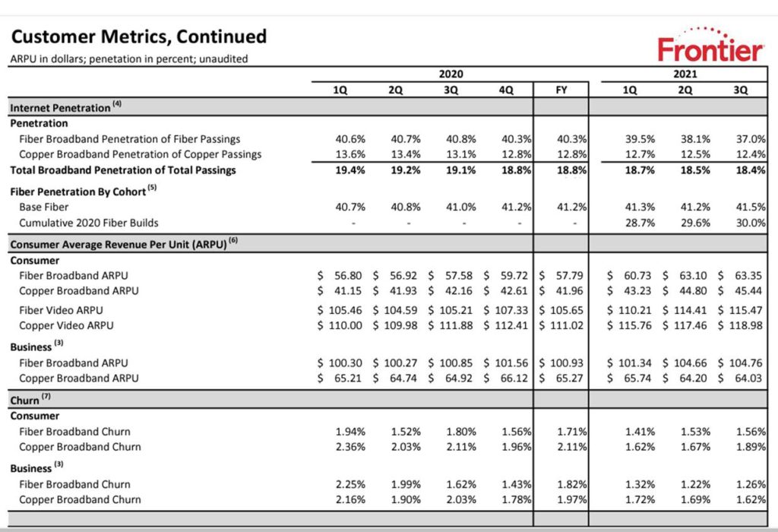The image size is (778, 532).
Task: Select the 2021 year column header
Action: coord(685,74)
